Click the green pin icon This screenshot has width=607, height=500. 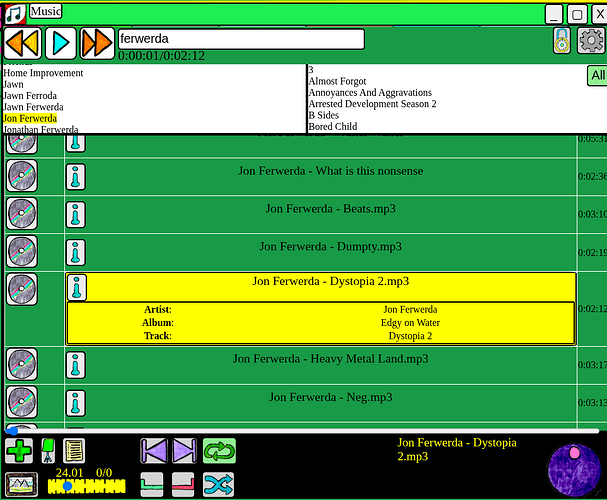click(x=48, y=451)
